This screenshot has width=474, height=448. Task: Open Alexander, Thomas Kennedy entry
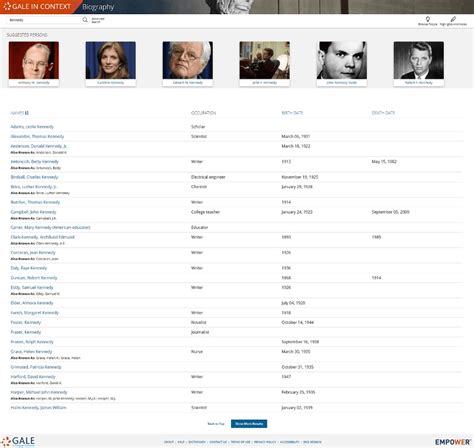point(37,136)
